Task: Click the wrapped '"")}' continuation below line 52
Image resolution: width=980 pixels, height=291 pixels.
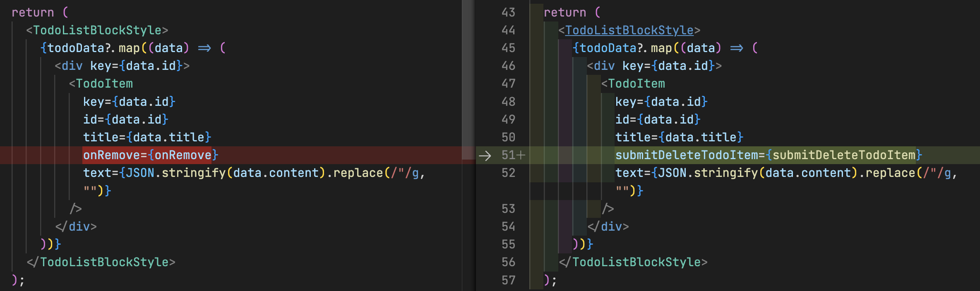Action: coord(629,191)
